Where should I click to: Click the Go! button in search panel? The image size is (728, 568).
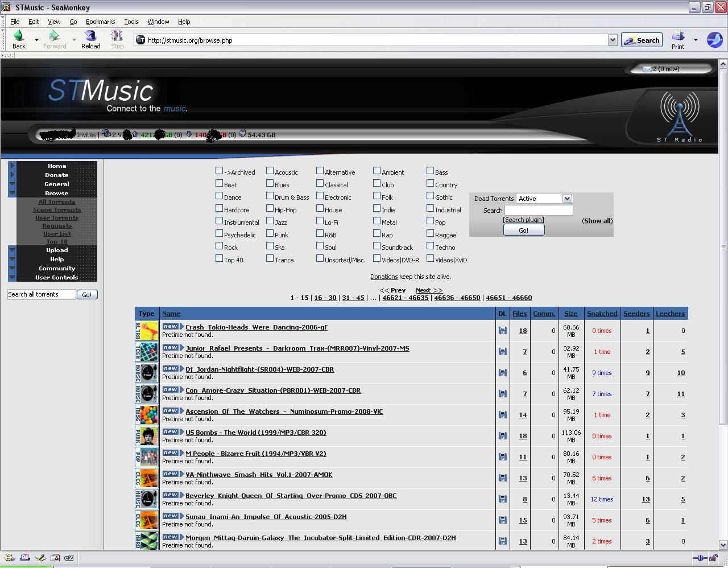coord(524,231)
